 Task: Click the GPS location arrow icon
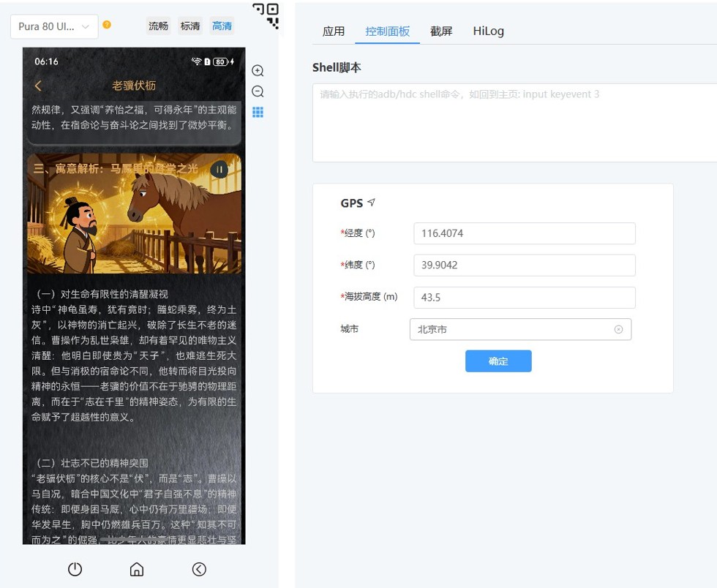(371, 203)
